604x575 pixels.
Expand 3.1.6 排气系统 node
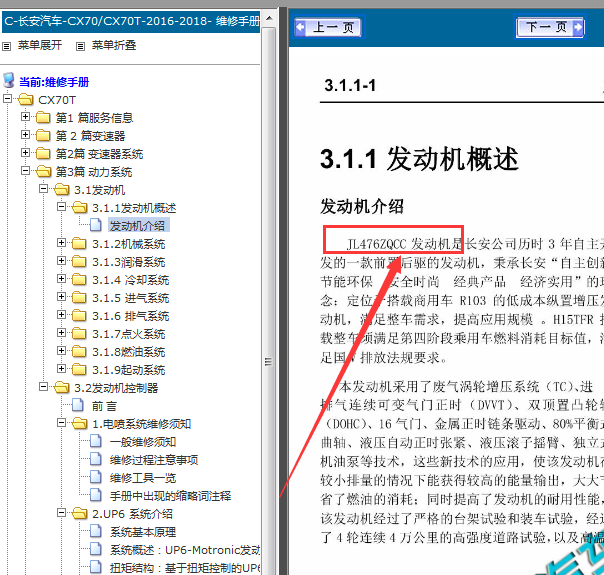[61, 314]
